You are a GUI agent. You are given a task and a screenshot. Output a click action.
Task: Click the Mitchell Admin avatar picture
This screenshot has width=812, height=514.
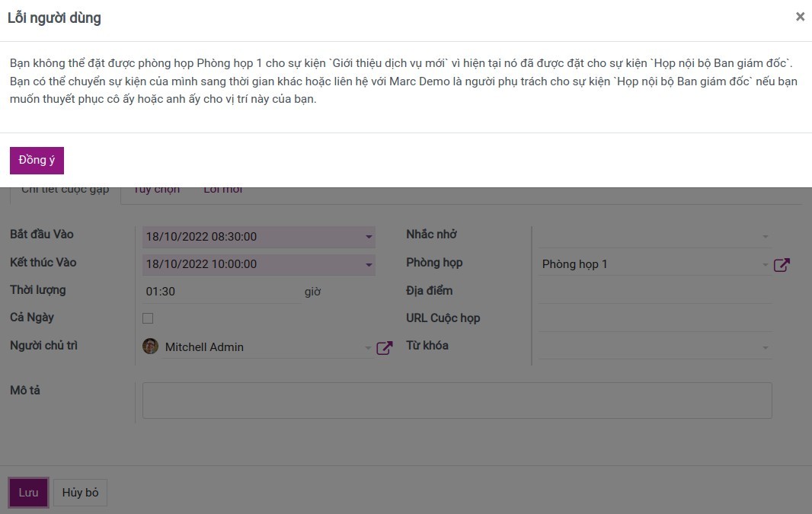(x=150, y=346)
